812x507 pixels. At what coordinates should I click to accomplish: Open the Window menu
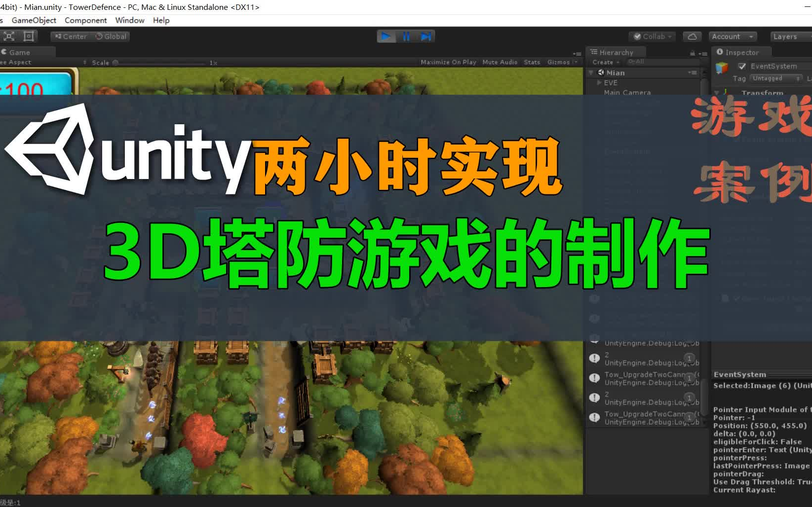[130, 20]
